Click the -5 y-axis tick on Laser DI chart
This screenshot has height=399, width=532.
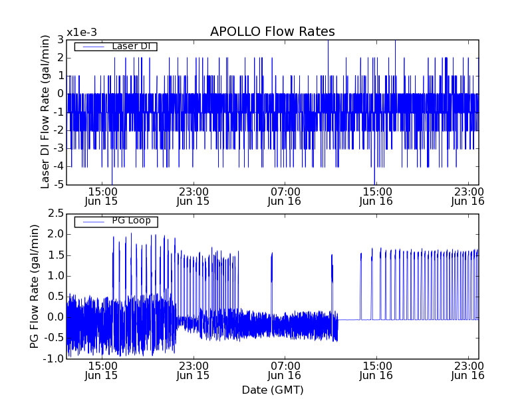59,184
